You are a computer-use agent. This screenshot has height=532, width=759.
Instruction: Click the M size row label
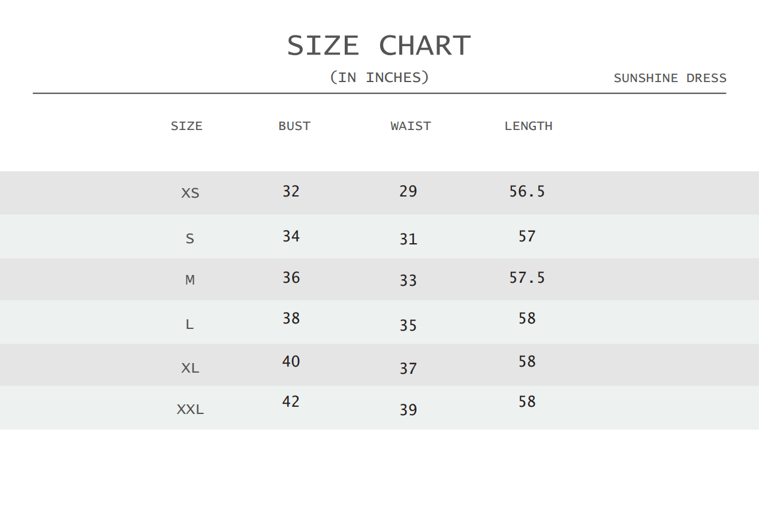(x=190, y=280)
